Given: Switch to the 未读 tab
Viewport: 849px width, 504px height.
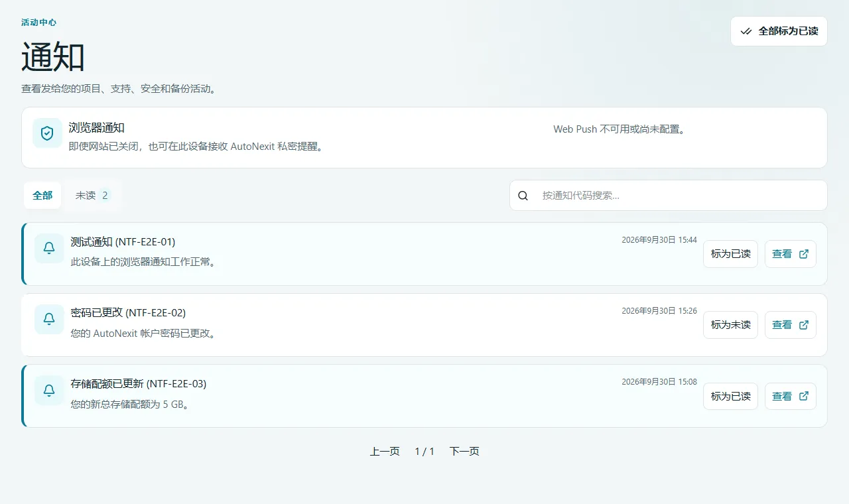Looking at the screenshot, I should 92,196.
